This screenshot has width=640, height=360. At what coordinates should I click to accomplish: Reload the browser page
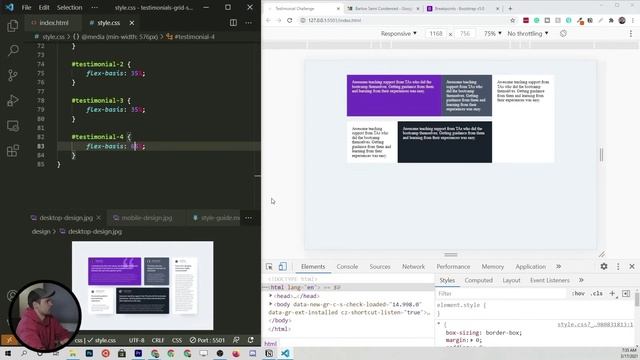pos(289,20)
